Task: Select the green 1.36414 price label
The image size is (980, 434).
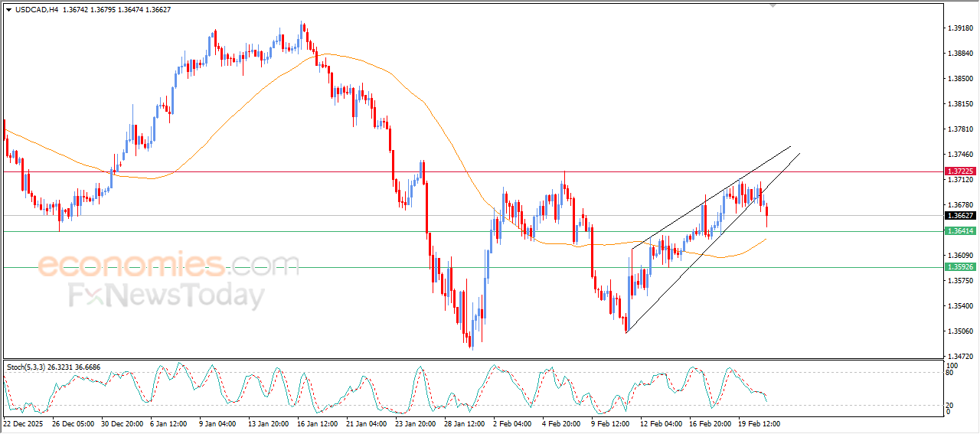Action: [959, 231]
